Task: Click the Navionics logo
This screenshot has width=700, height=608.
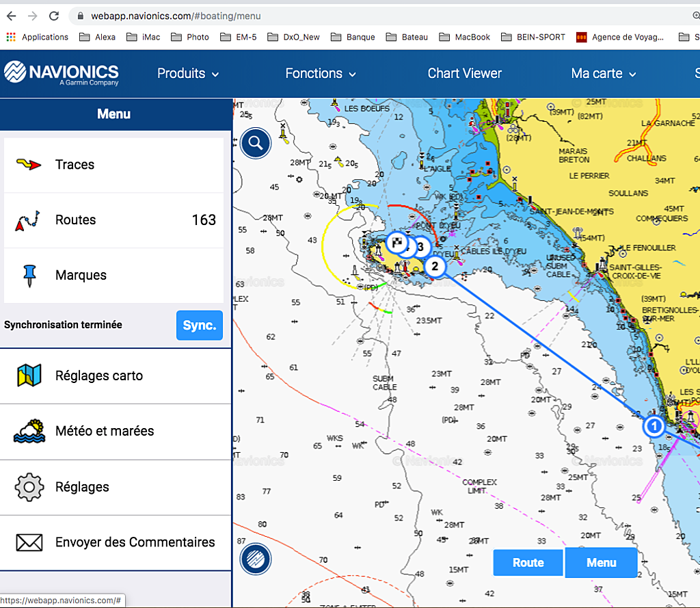Action: tap(62, 72)
